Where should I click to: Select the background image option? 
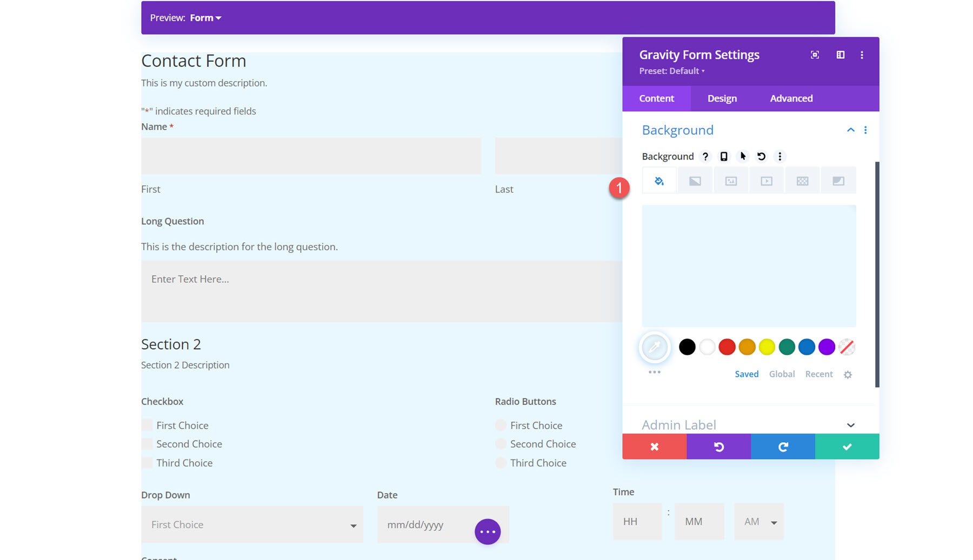click(731, 180)
